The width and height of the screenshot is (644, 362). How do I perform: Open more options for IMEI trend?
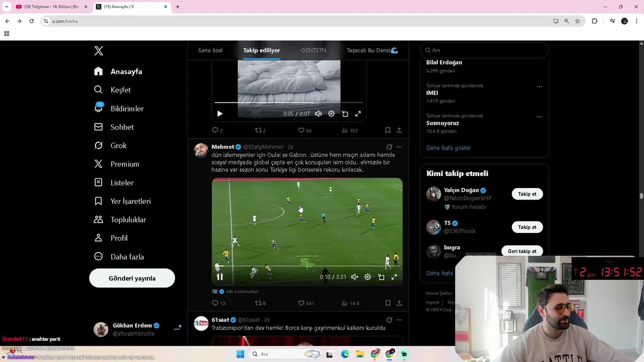click(539, 86)
